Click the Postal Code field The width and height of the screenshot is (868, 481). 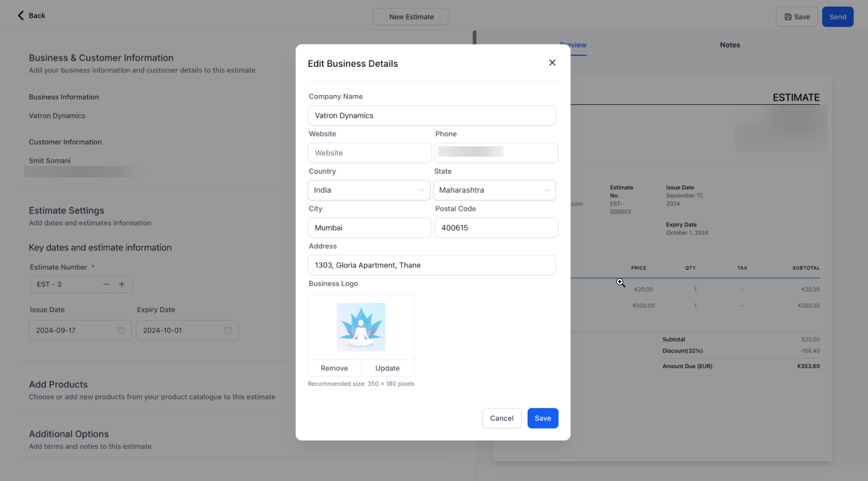[496, 228]
